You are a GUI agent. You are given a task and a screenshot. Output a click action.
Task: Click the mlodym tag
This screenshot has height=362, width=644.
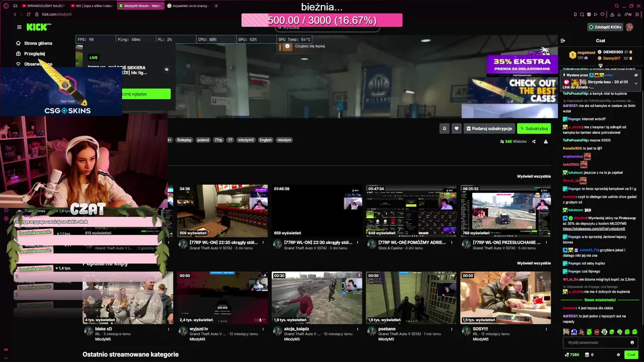[x=284, y=140]
